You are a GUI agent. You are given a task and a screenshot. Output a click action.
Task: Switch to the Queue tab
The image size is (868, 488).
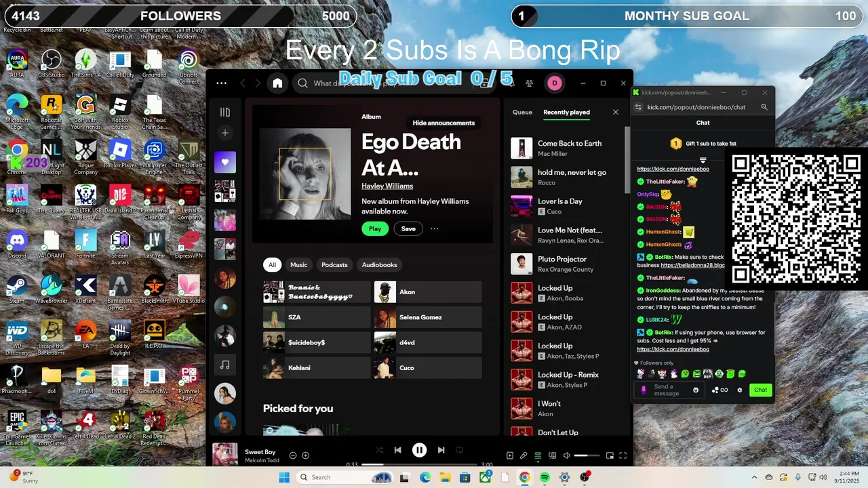[x=522, y=112]
